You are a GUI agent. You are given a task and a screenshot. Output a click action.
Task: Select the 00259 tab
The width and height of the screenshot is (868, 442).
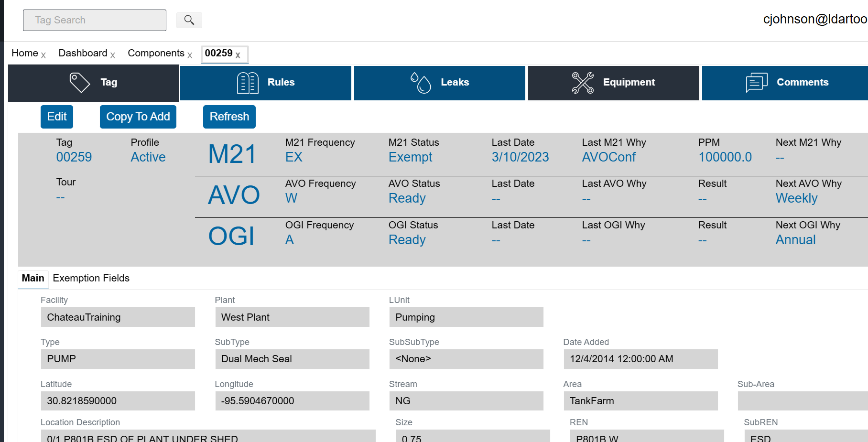click(218, 53)
